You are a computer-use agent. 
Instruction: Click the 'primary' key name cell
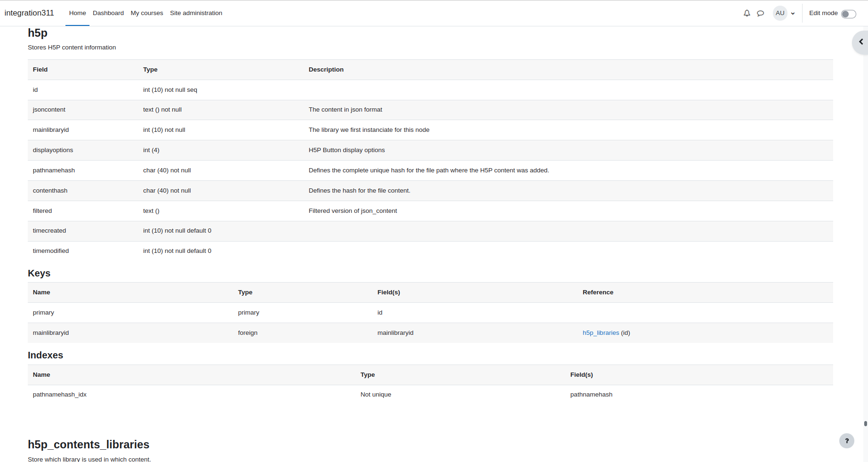click(43, 313)
